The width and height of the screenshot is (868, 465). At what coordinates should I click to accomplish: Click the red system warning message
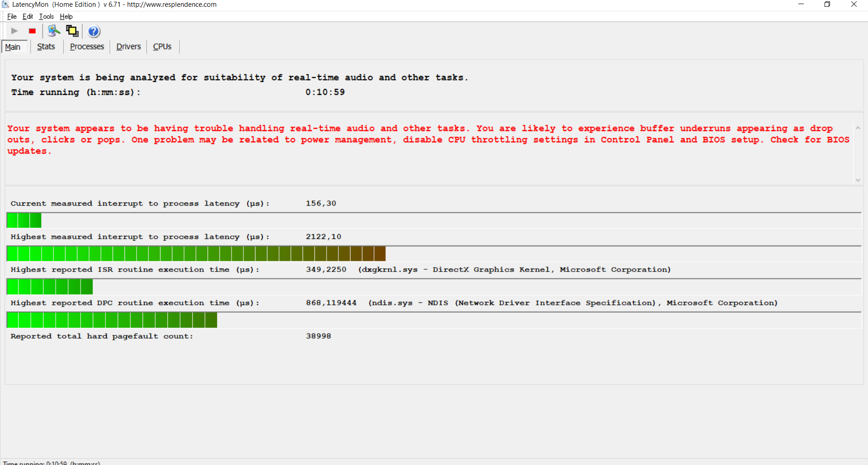tap(428, 140)
